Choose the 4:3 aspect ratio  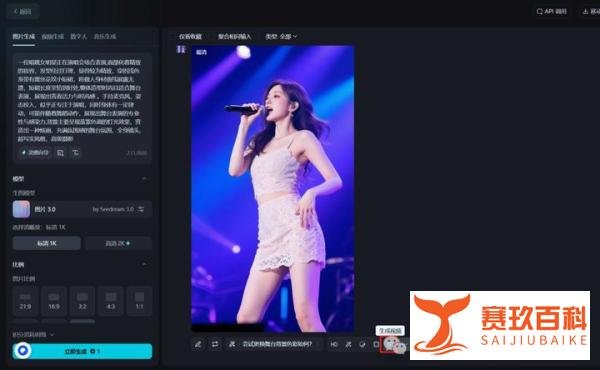tap(111, 301)
